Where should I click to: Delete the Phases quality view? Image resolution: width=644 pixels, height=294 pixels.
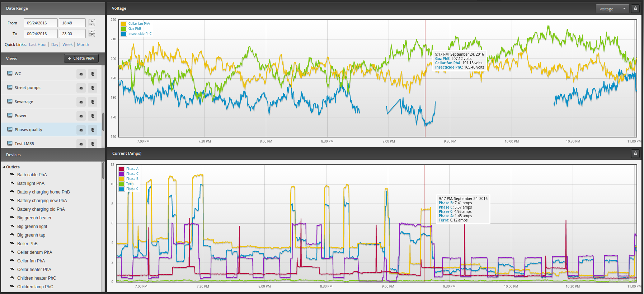93,130
